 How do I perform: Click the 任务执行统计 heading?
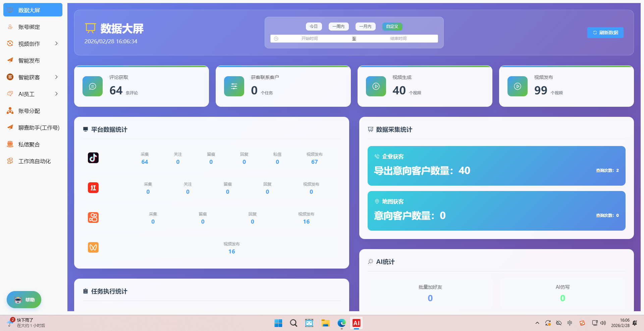109,291
